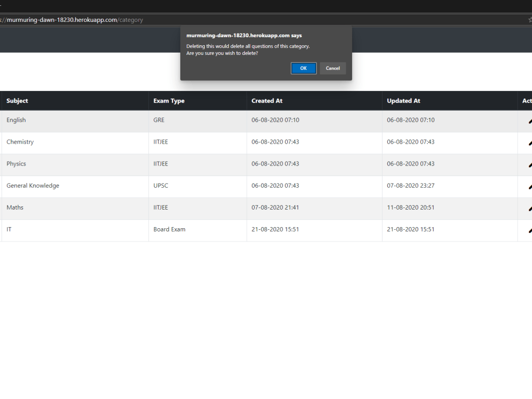Click the Actions column header

pyautogui.click(x=526, y=101)
